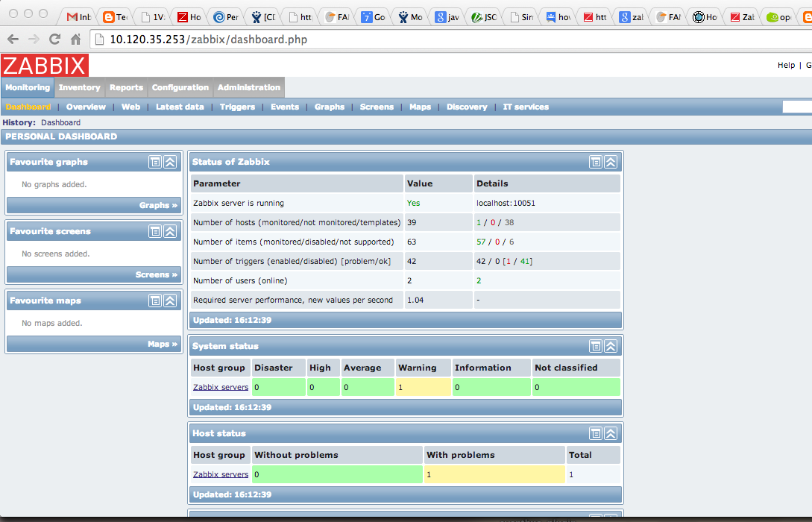Follow the 'Graphs »' link
812x522 pixels.
pos(158,206)
